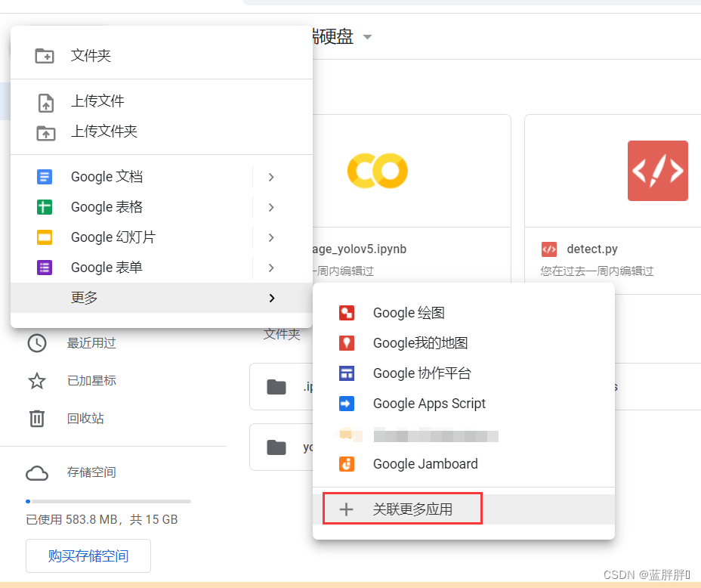
Task: Click the trash bin icon for 回收站
Action: pyautogui.click(x=37, y=419)
